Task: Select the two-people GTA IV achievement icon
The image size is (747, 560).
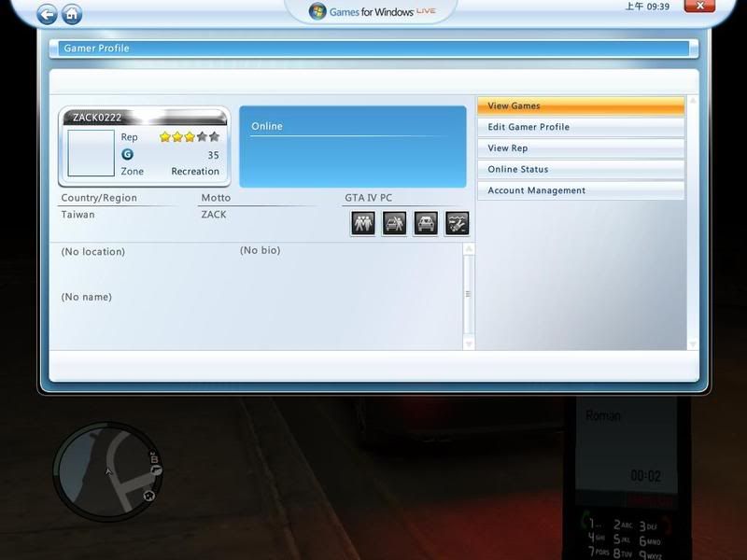Action: (x=363, y=223)
